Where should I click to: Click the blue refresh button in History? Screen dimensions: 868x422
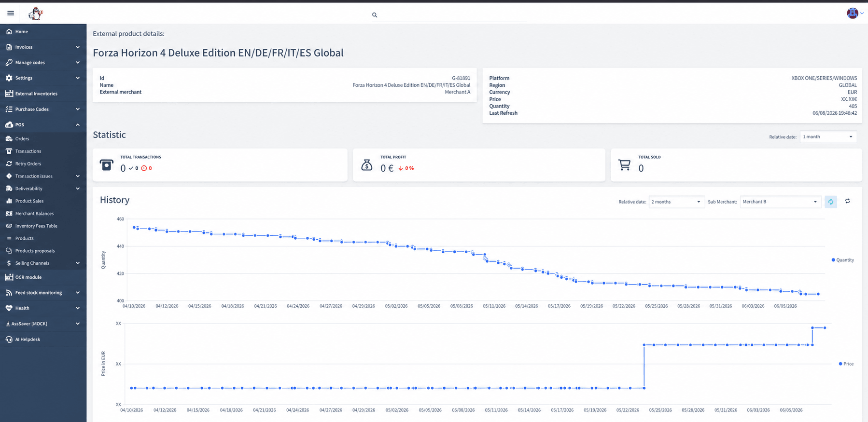(831, 202)
